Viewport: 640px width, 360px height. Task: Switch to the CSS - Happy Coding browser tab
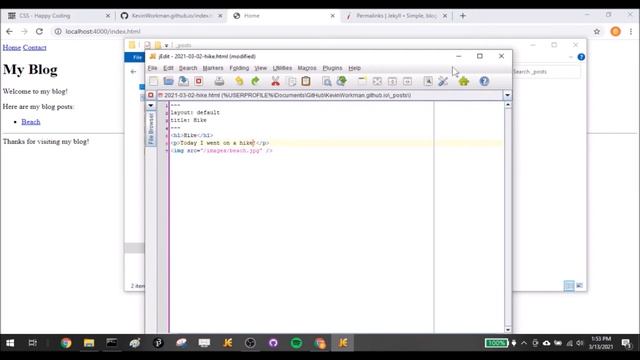pyautogui.click(x=58, y=16)
